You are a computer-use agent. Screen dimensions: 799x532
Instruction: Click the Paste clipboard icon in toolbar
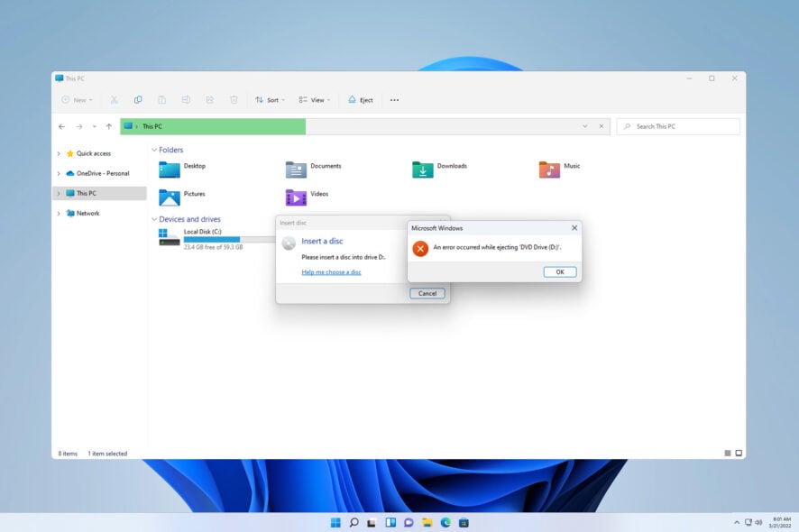tap(161, 100)
